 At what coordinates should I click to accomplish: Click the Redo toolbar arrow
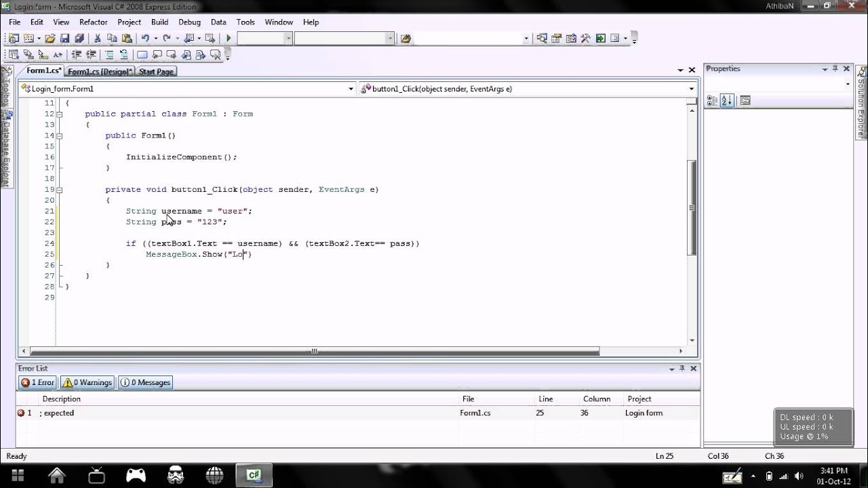[167, 39]
